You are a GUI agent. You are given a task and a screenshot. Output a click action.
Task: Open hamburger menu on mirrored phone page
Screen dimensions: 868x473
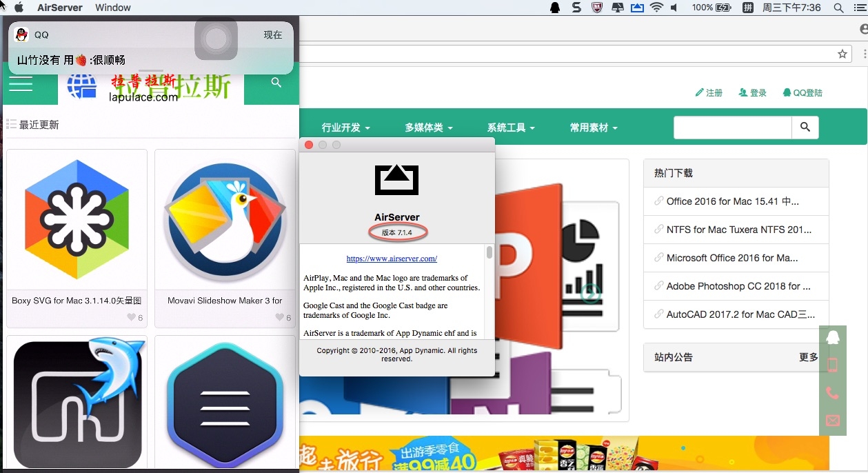21,84
